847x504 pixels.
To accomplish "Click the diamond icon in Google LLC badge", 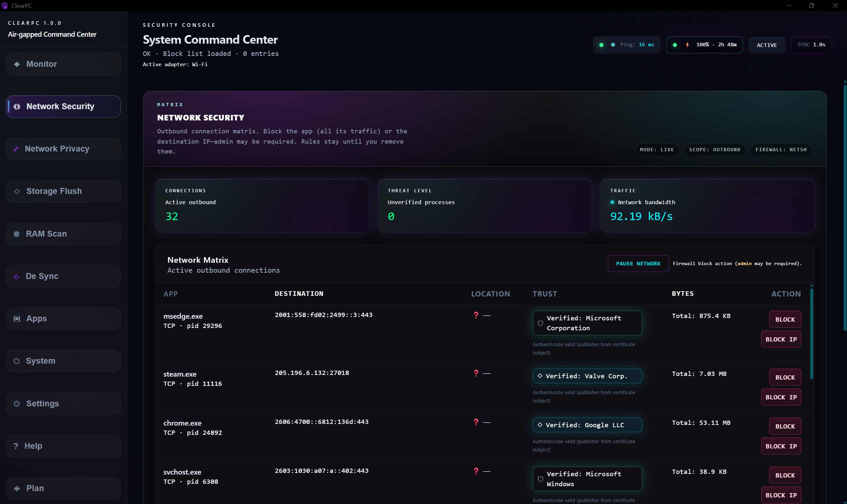I will (540, 425).
